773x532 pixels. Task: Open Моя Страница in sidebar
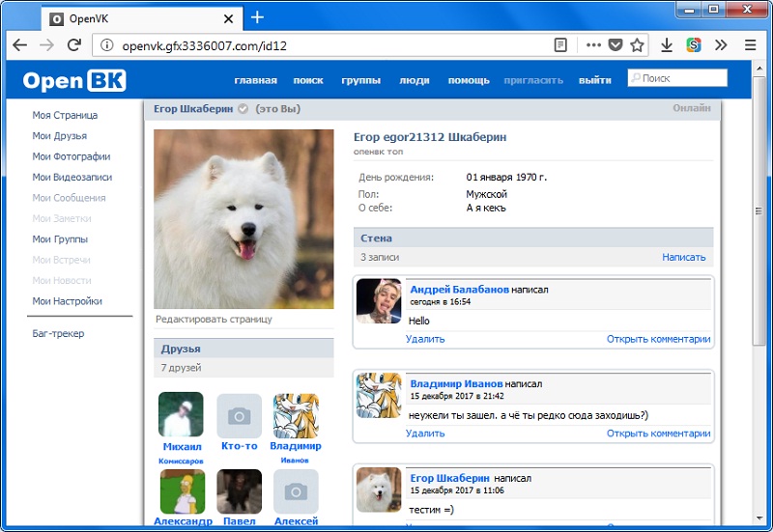pos(65,115)
